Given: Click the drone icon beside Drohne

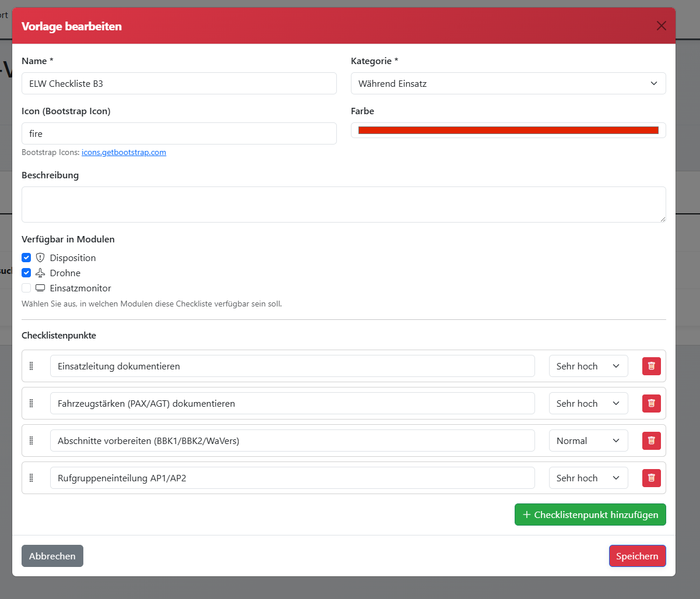Looking at the screenshot, I should (40, 273).
